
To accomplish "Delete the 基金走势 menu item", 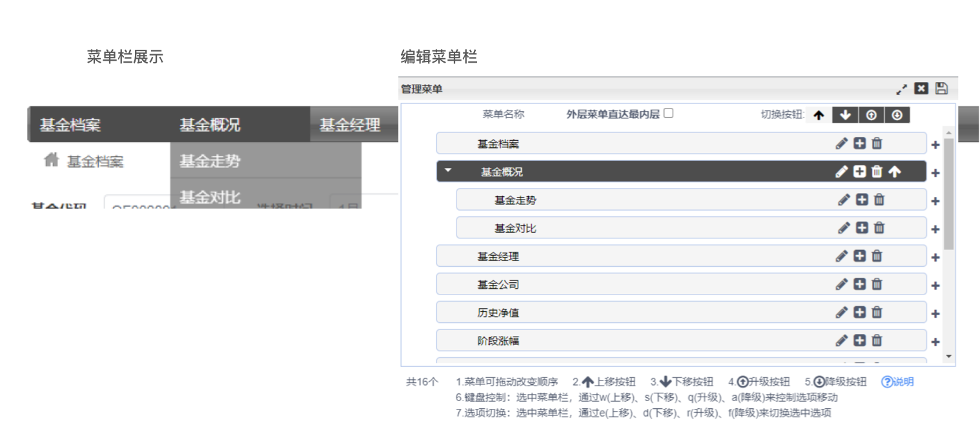I will [879, 200].
